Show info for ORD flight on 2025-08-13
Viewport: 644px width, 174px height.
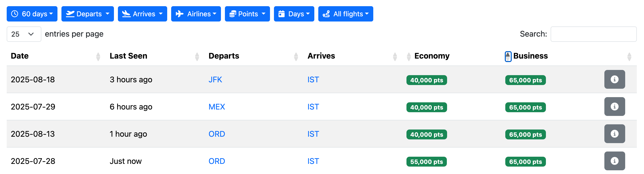tap(615, 134)
